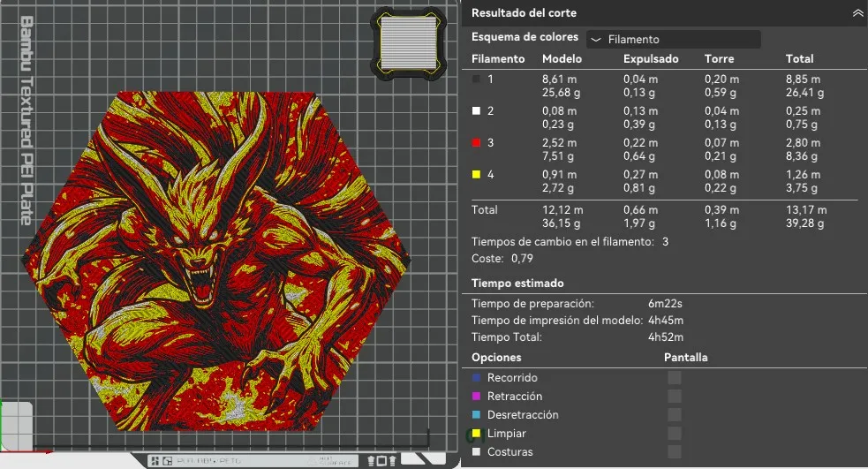Click filament 2 expelled value 0,39 g
The height and width of the screenshot is (469, 868).
(639, 124)
